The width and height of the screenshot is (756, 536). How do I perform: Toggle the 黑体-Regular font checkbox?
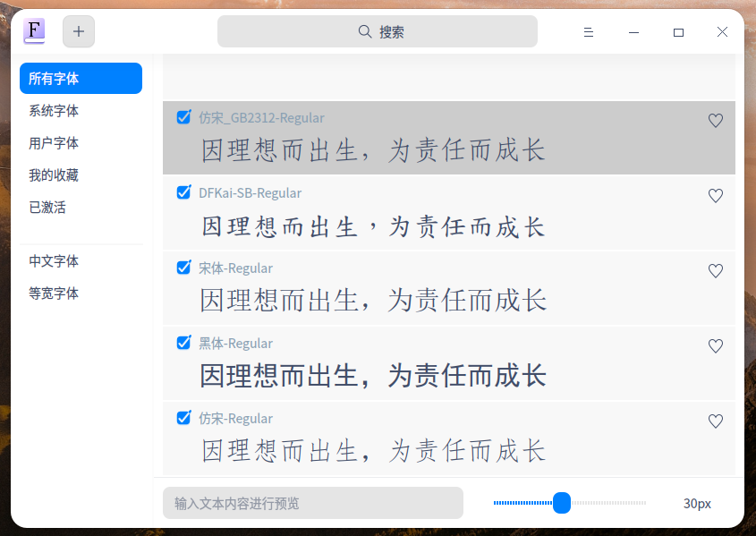pyautogui.click(x=183, y=342)
